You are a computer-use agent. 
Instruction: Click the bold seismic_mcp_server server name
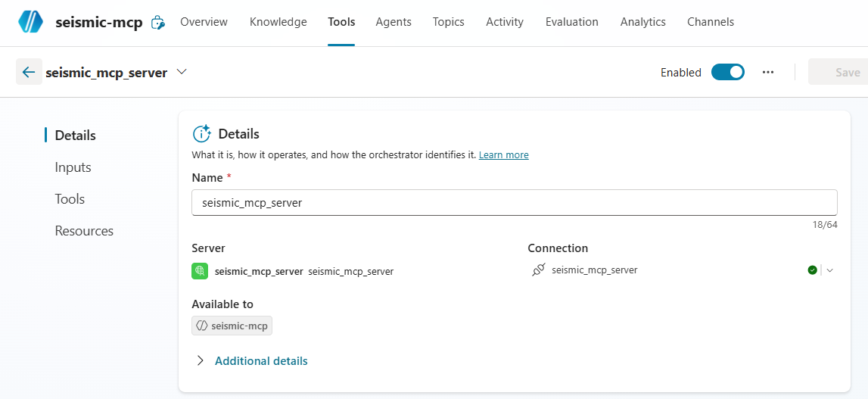coord(259,272)
